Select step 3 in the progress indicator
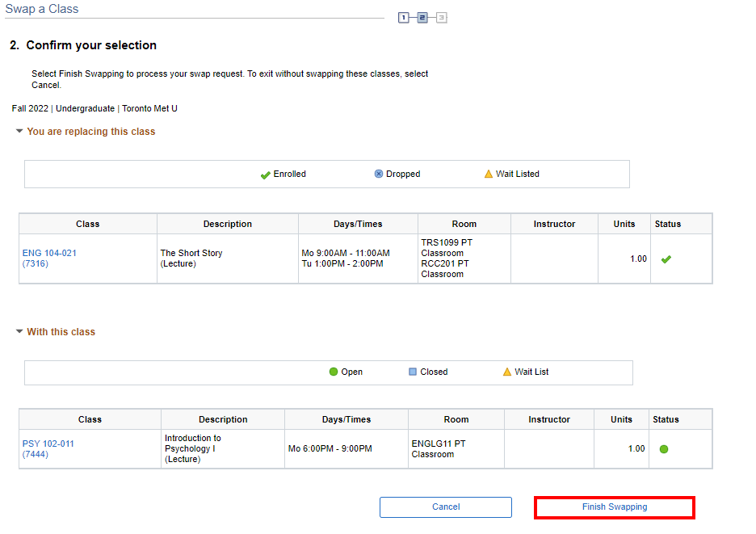756x534 pixels. (441, 17)
